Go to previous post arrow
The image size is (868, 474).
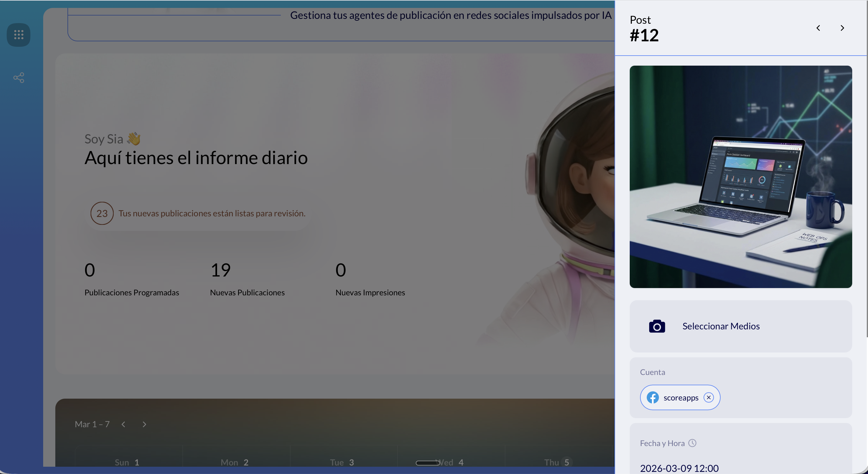click(x=818, y=28)
